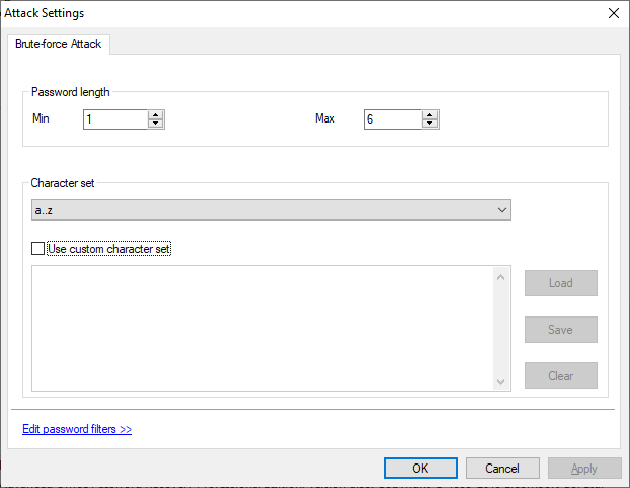The image size is (630, 488).
Task: Click Max length down arrow
Action: (430, 124)
